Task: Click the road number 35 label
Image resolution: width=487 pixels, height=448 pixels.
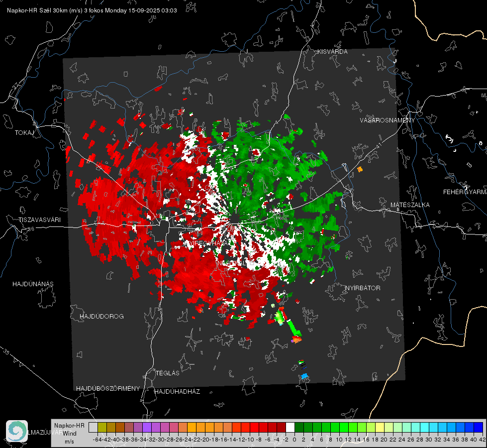Action: [6, 351]
